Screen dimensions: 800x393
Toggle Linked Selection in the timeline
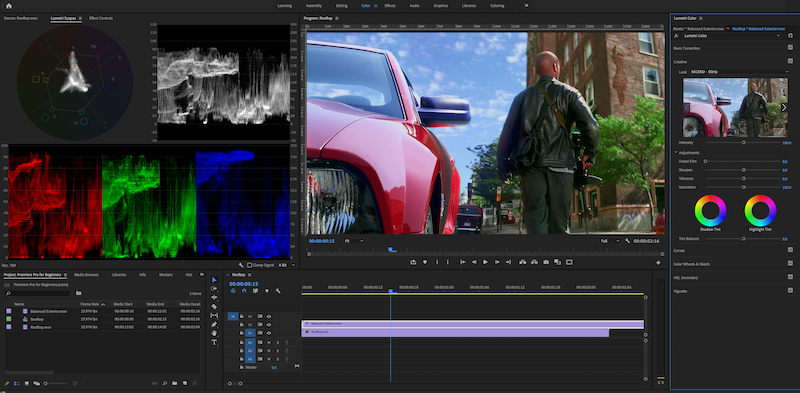(x=255, y=291)
